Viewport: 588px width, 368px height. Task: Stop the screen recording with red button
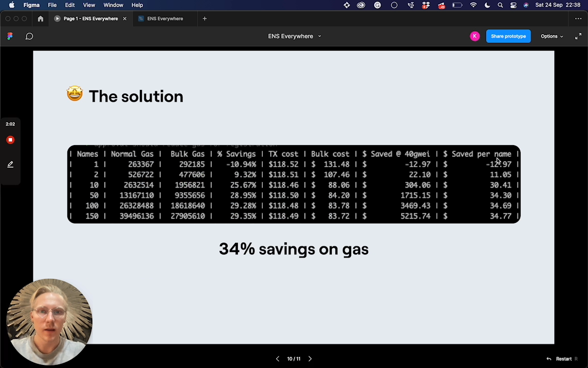[11, 140]
